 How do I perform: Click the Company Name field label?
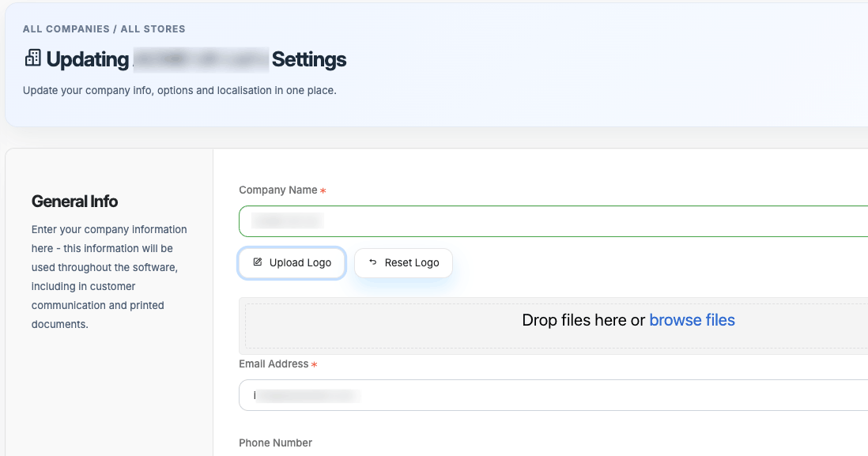277,190
